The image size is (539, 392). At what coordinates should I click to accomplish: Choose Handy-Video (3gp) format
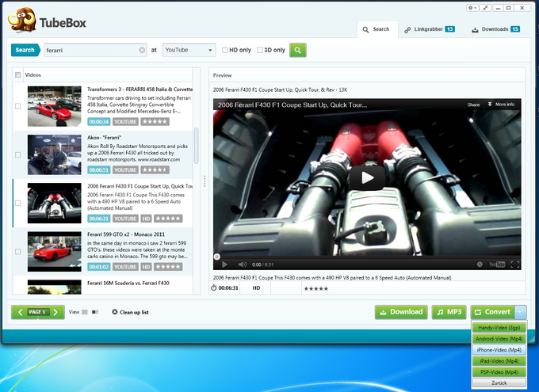(x=499, y=327)
